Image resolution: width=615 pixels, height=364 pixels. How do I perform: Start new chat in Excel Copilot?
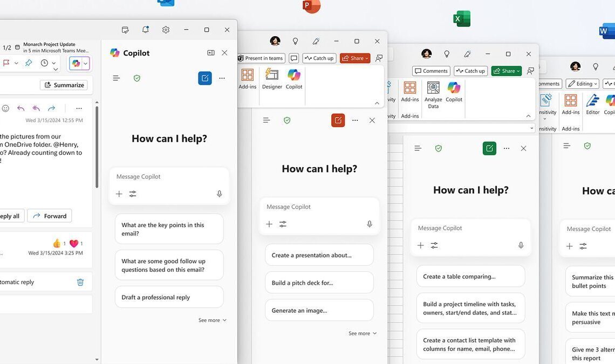click(489, 148)
